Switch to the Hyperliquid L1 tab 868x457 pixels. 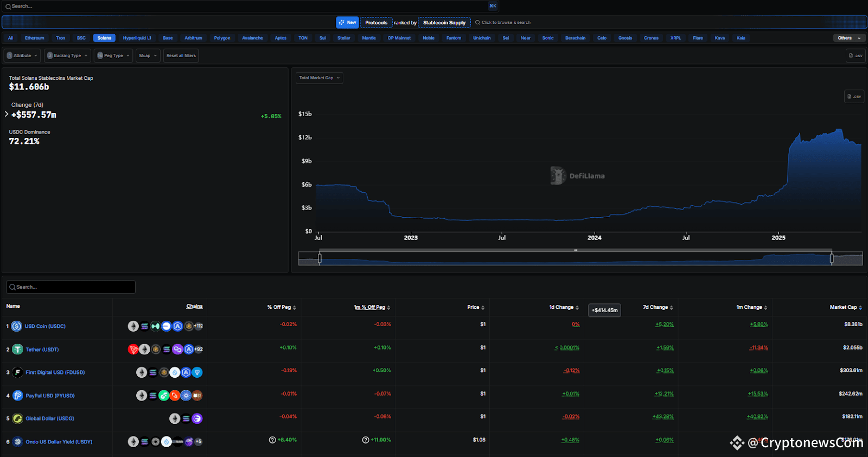coord(137,38)
